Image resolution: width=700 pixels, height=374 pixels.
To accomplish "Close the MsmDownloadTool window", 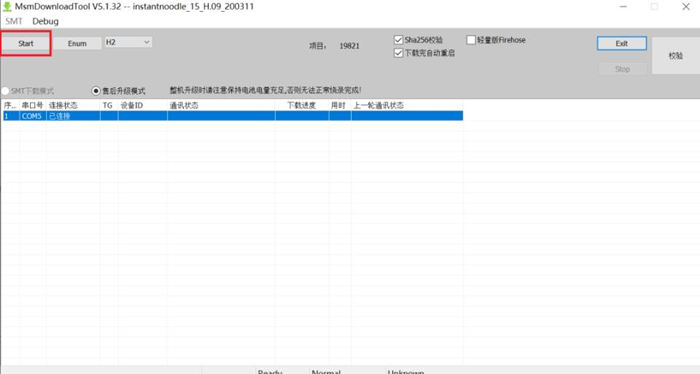I will (686, 7).
